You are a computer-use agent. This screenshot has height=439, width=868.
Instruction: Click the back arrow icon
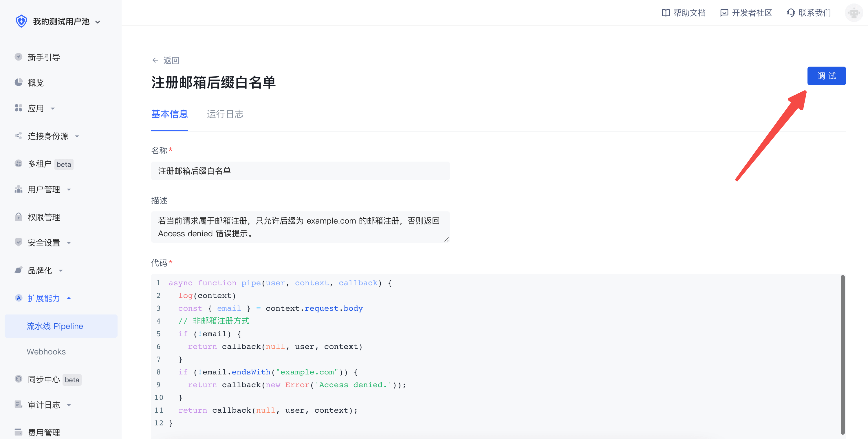point(155,60)
